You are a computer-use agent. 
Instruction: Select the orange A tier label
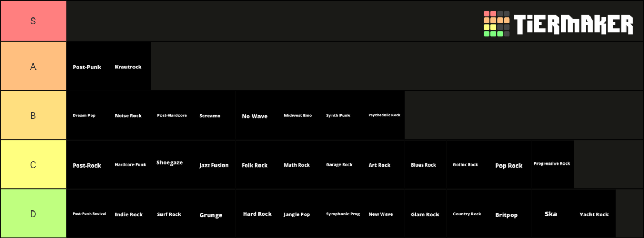pos(33,67)
